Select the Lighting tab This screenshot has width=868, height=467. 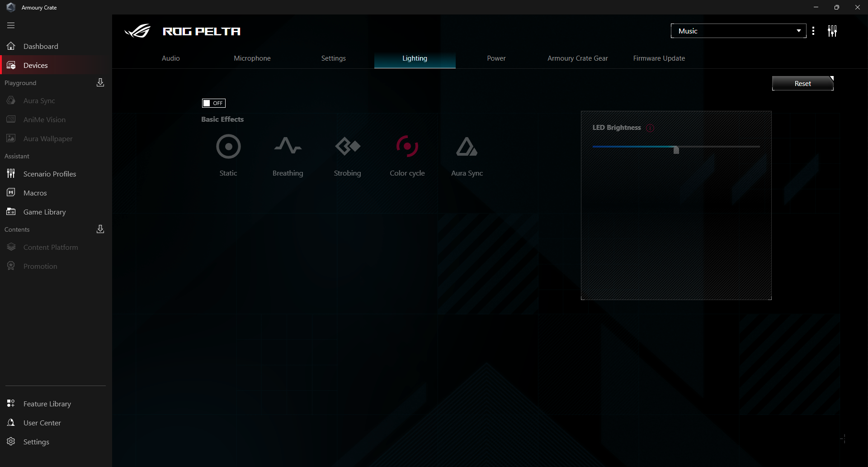[x=415, y=58]
